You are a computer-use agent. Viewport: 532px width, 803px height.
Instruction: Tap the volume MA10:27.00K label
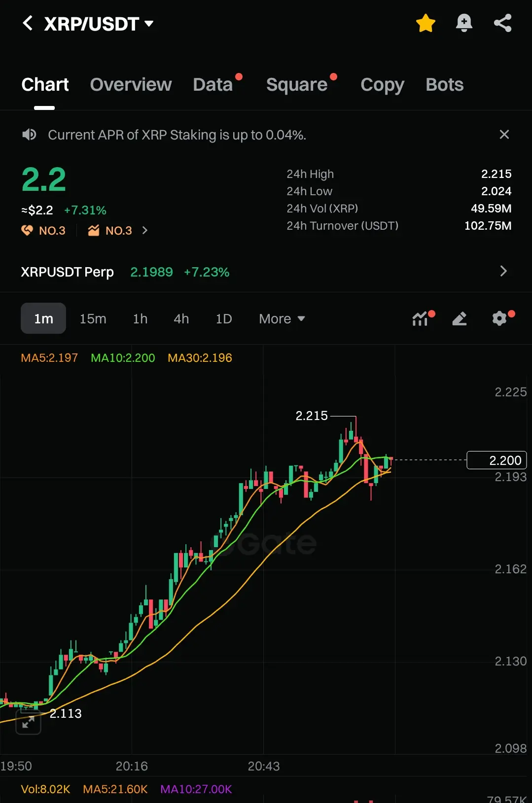(196, 789)
